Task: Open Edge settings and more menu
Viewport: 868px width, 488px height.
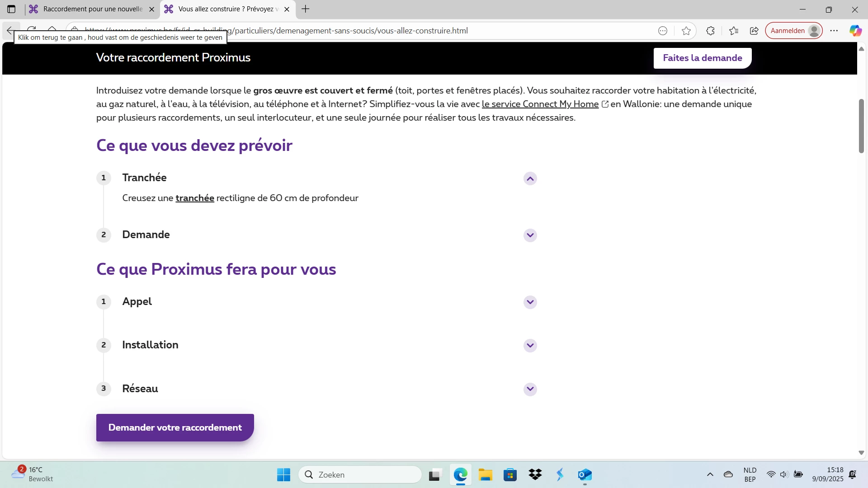Action: tap(834, 31)
